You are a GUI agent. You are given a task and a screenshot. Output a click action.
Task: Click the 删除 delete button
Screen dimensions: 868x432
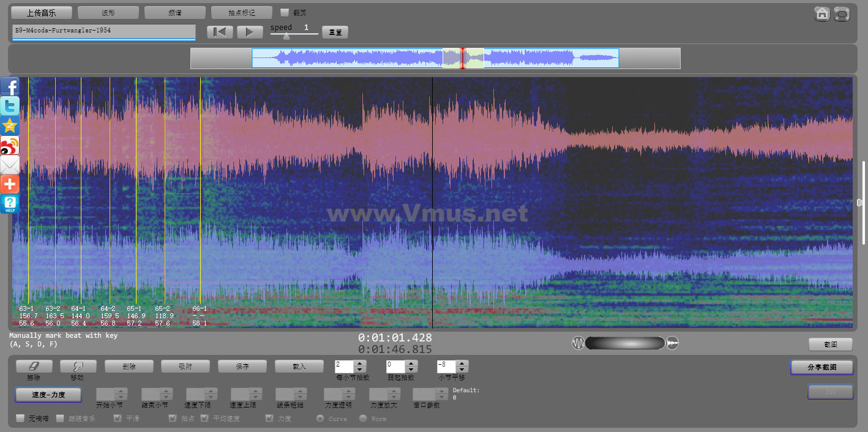(129, 367)
